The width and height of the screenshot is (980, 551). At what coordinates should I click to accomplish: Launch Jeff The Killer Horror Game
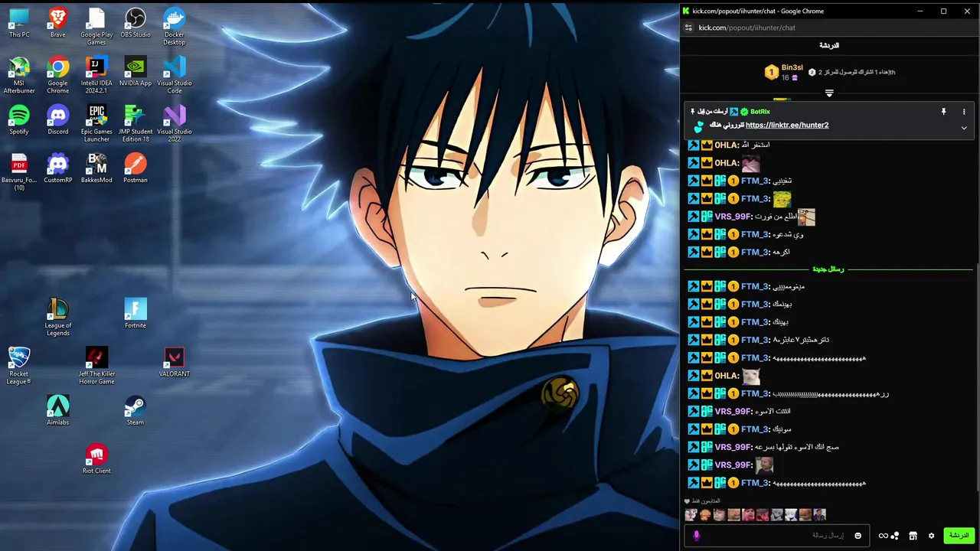96,365
